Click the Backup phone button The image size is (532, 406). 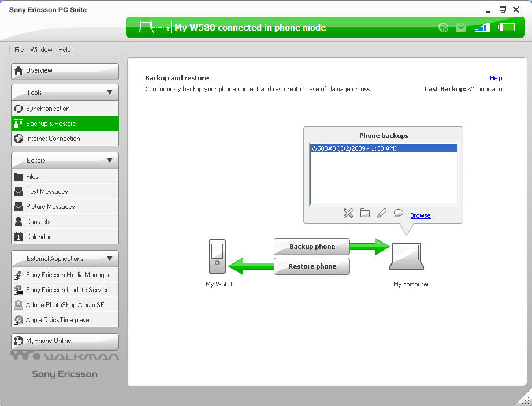tap(312, 247)
